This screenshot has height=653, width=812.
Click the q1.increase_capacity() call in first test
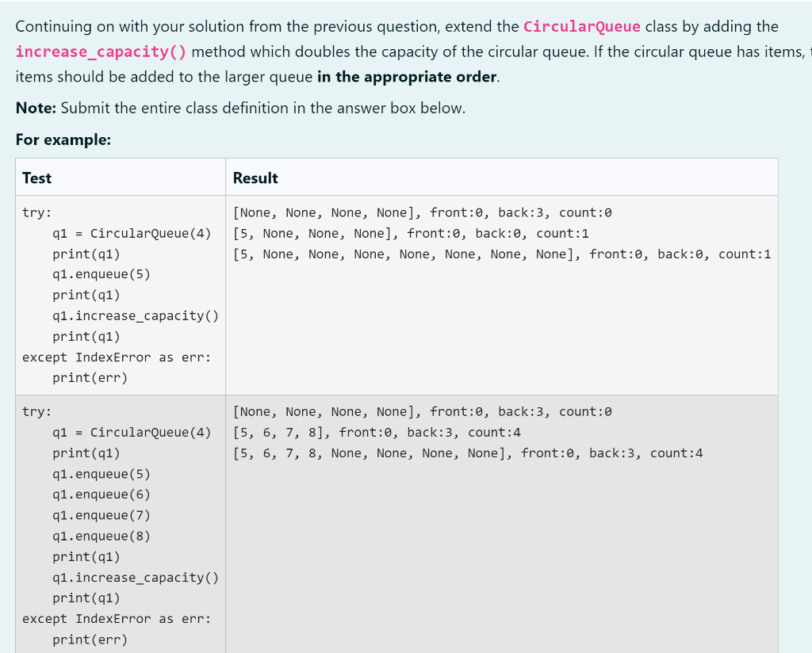[136, 315]
